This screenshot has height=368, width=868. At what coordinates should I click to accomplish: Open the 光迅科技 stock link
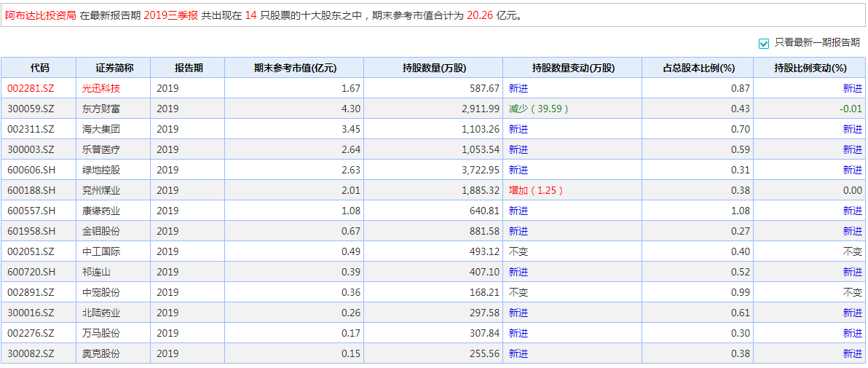click(x=101, y=88)
